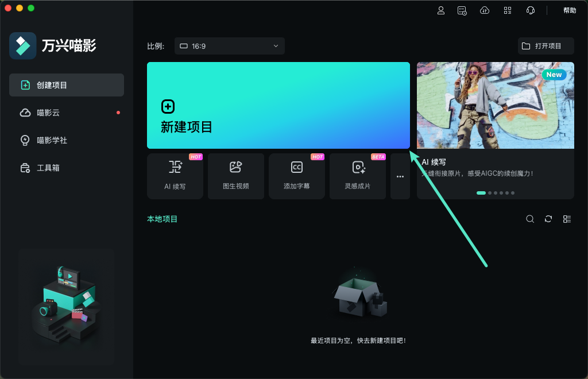The height and width of the screenshot is (379, 588).
Task: Expand more tools with the ellipsis button
Action: click(x=400, y=176)
